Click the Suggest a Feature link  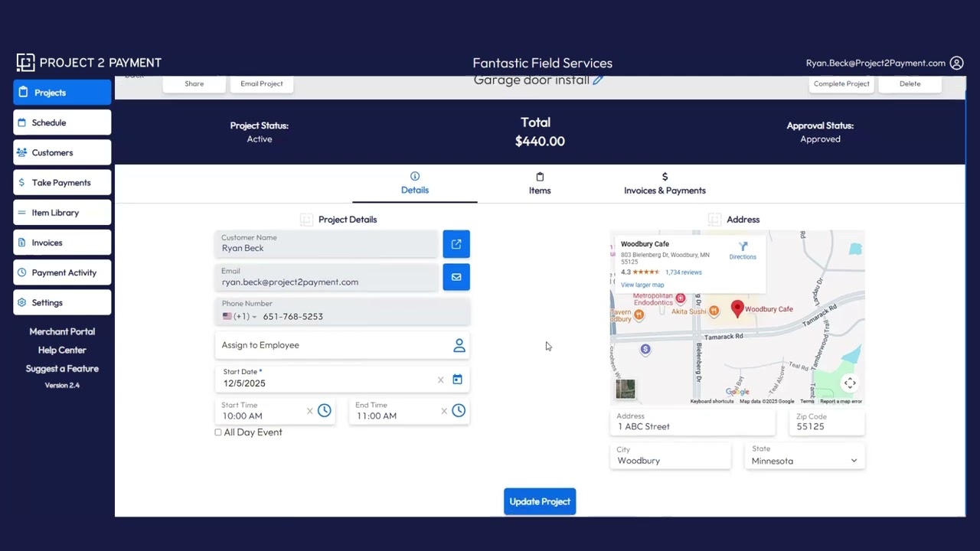tap(62, 368)
